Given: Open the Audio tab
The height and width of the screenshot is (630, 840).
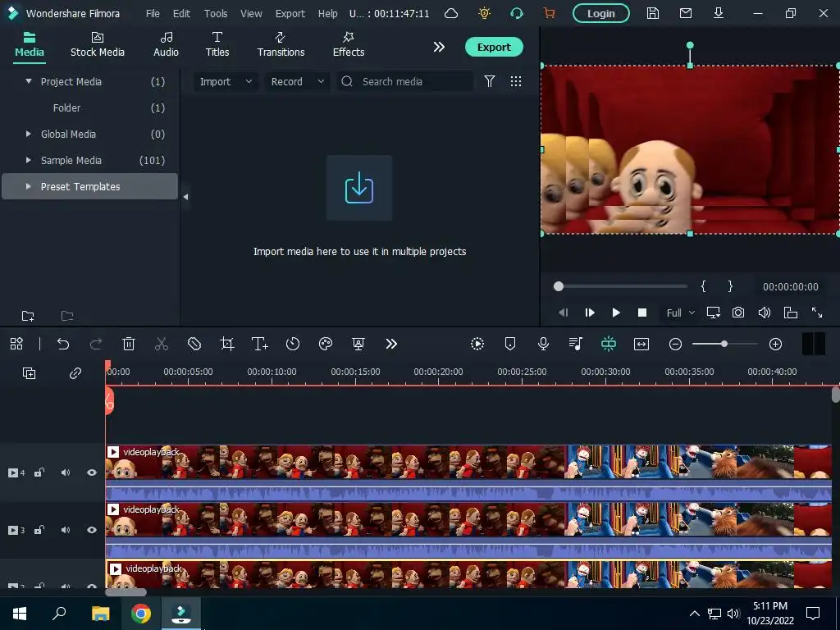Looking at the screenshot, I should (x=166, y=44).
